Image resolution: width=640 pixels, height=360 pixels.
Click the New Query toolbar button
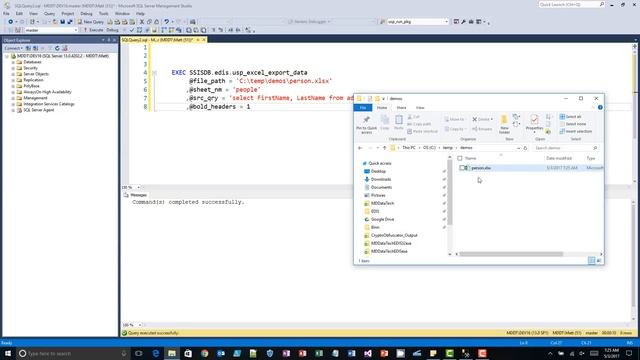(91, 22)
